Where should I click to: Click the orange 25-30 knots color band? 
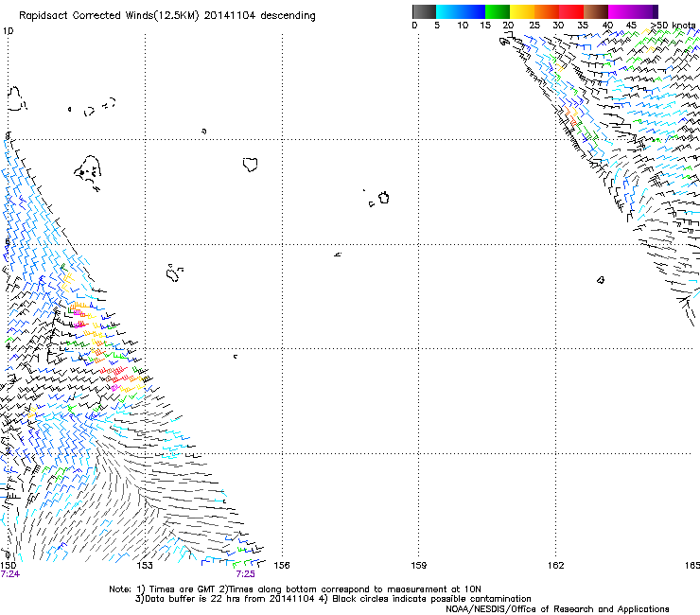pos(547,11)
